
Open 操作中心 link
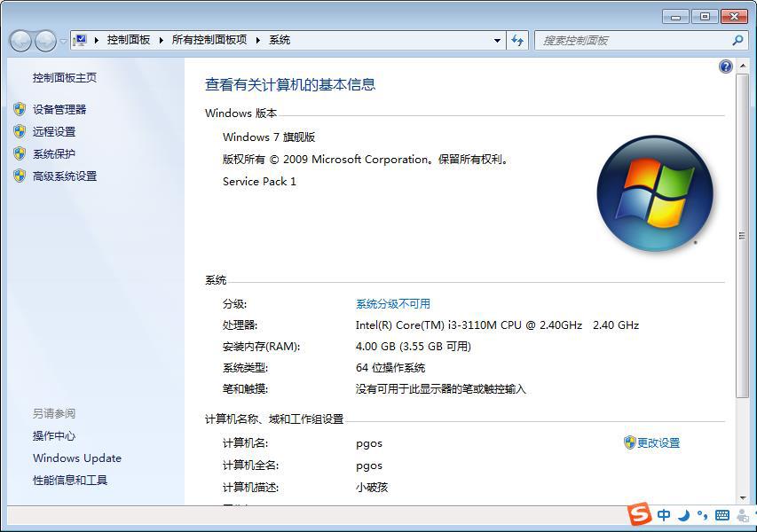54,436
